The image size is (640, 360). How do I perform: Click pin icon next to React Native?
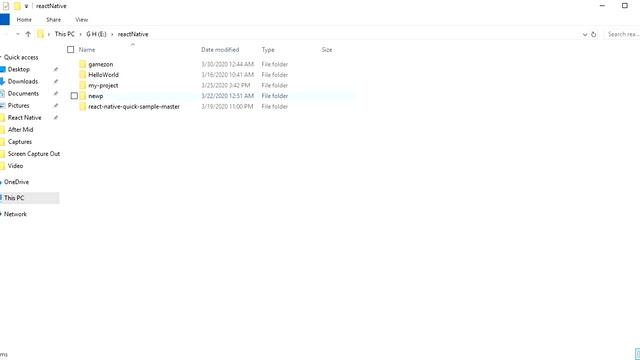(x=56, y=118)
